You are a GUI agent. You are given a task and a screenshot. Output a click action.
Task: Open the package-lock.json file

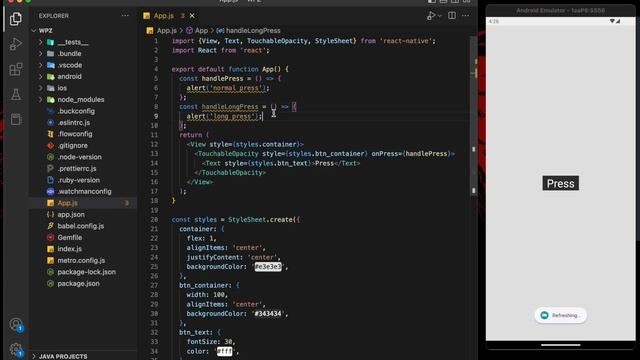tap(87, 272)
